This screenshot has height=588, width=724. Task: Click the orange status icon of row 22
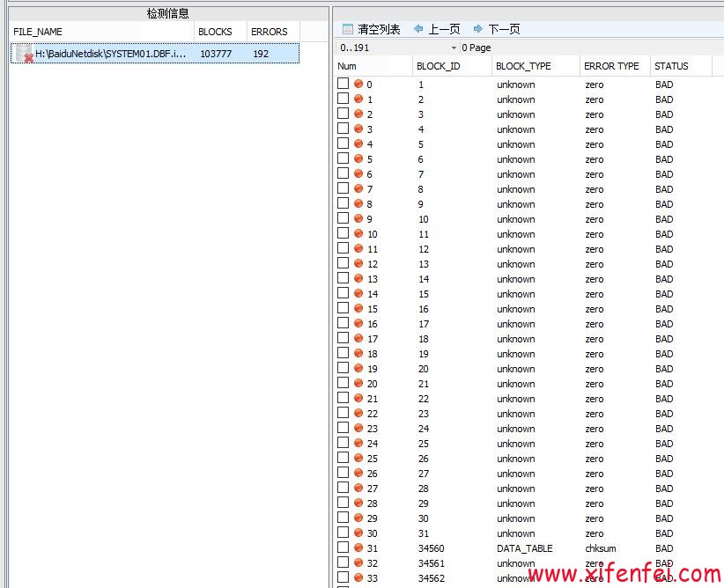point(358,413)
